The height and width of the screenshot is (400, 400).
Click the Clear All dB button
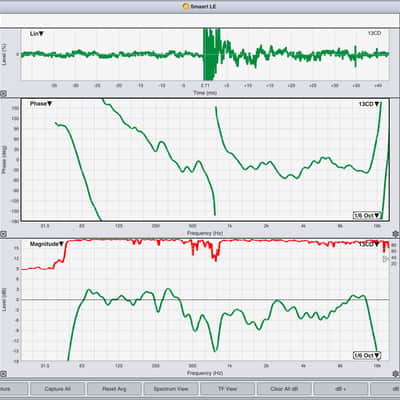tap(284, 389)
